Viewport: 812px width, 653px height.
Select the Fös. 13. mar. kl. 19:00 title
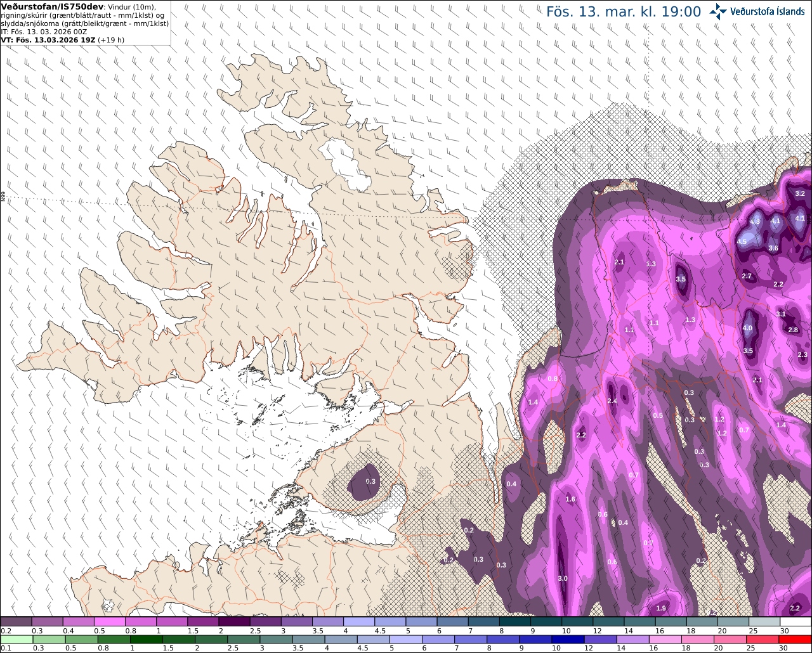(x=624, y=11)
